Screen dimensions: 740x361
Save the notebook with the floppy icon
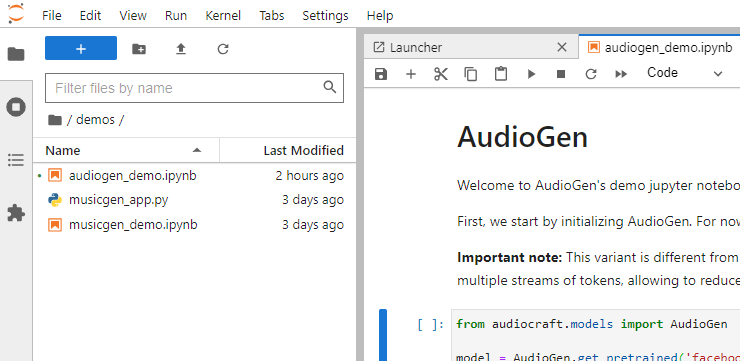381,74
